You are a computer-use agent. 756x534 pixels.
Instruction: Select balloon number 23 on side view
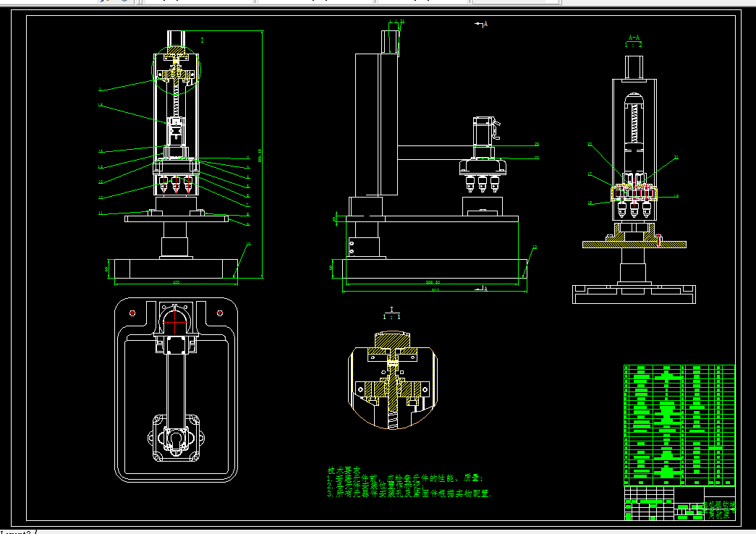click(537, 144)
